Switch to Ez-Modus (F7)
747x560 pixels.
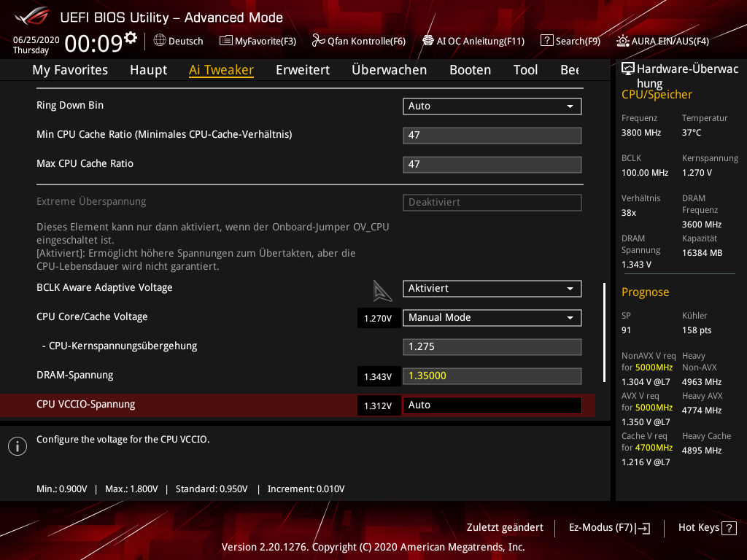coord(609,528)
